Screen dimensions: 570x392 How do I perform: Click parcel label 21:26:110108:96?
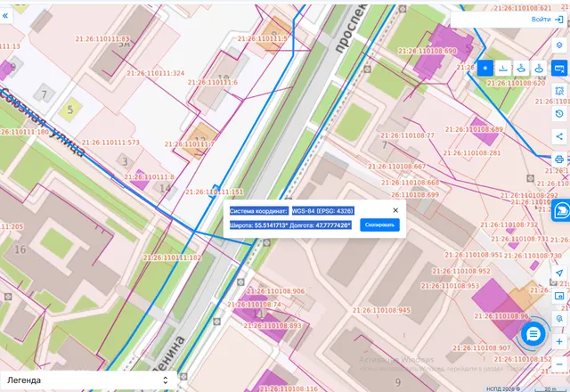[501, 316]
